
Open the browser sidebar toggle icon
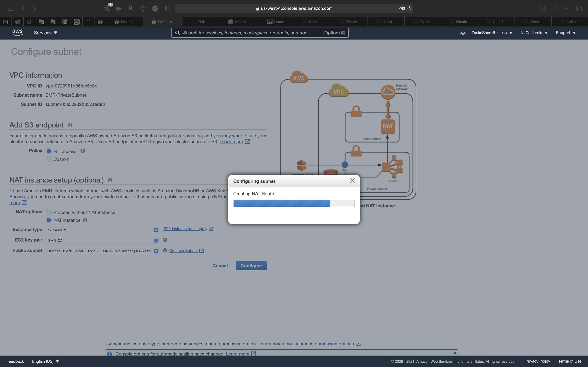10,8
